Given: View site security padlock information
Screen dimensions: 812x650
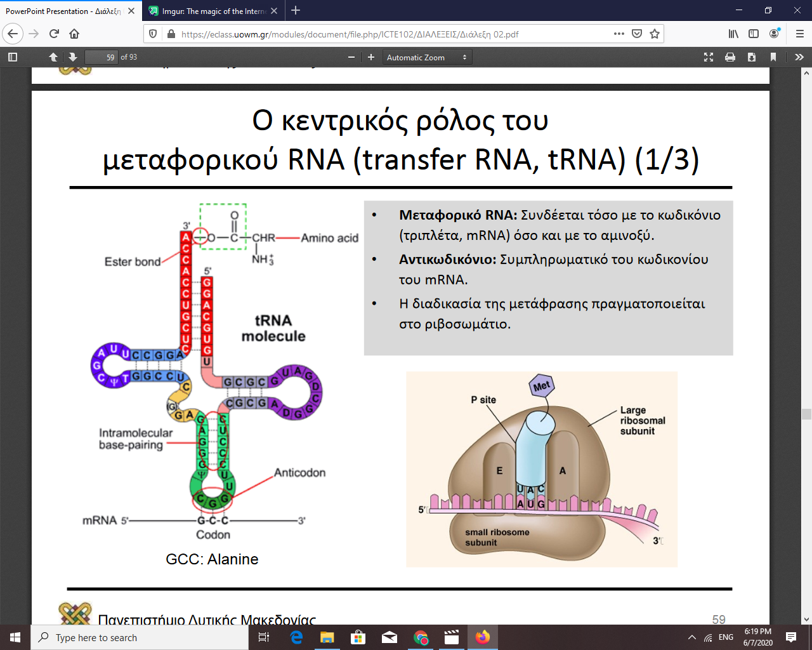Looking at the screenshot, I should [171, 34].
